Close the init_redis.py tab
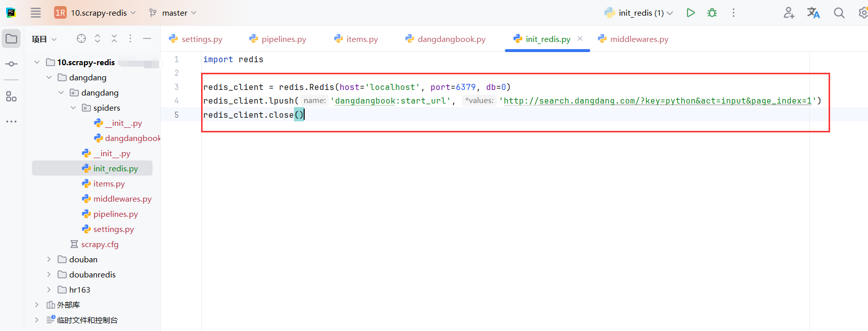This screenshot has height=331, width=868. (x=580, y=38)
